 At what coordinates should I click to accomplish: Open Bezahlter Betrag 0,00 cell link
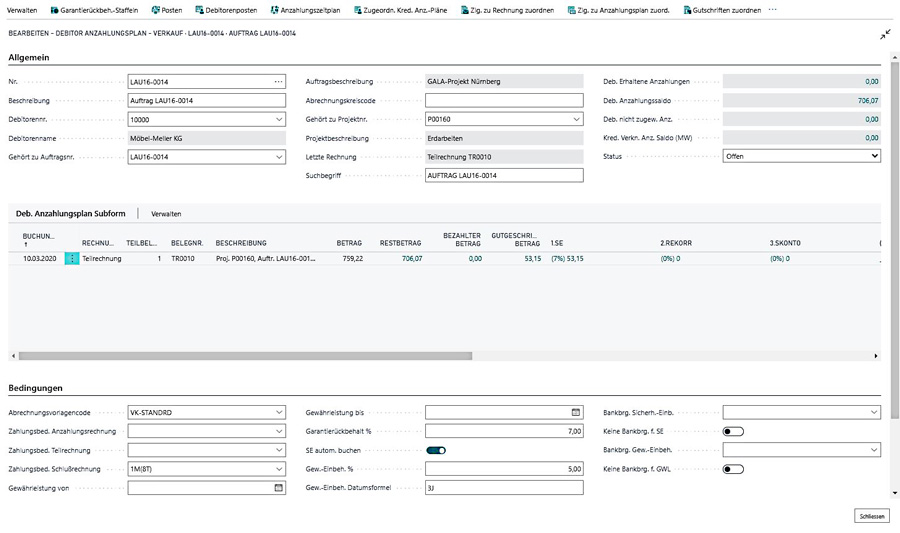475,259
